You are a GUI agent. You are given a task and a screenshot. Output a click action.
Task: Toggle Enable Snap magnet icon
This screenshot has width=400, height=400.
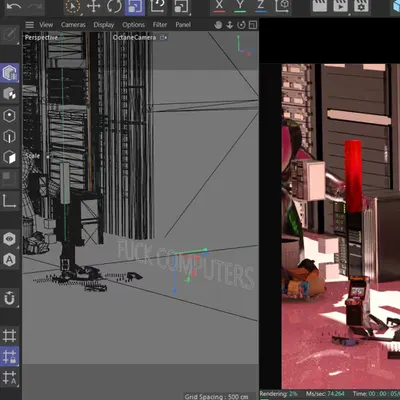(x=10, y=298)
